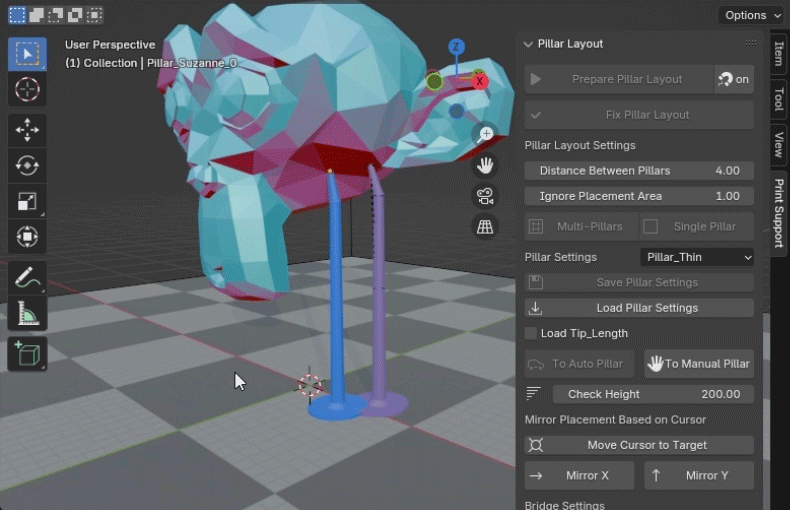Screen dimensions: 790x510
Task: Click the Check Height list icon
Action: 534,393
